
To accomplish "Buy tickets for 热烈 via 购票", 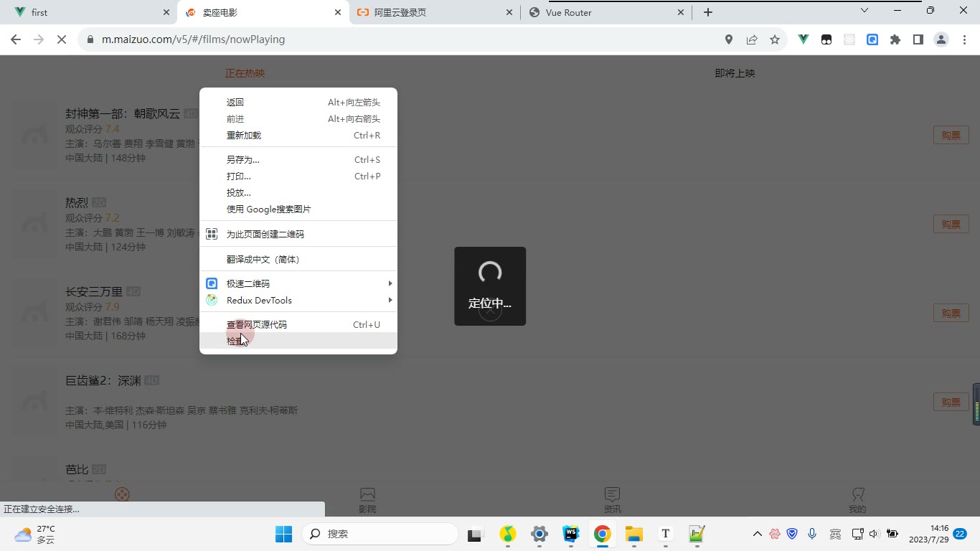I will [951, 224].
